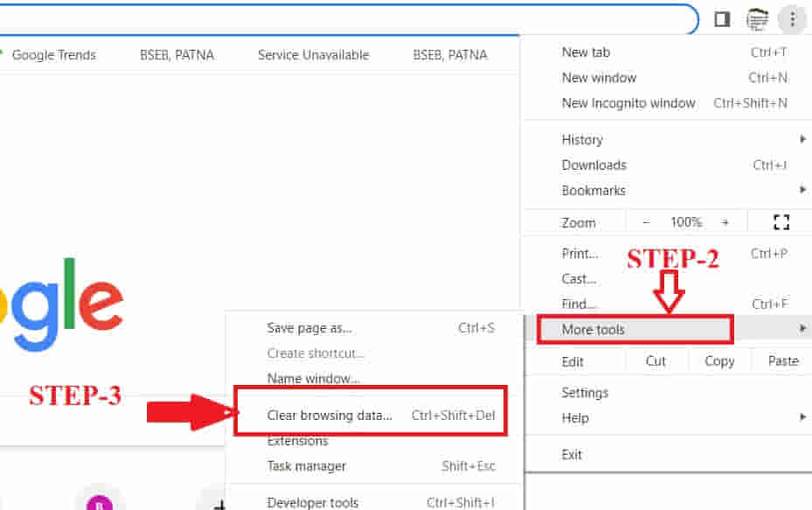The width and height of the screenshot is (812, 510).
Task: Click Copy in the Edit row
Action: [x=719, y=361]
